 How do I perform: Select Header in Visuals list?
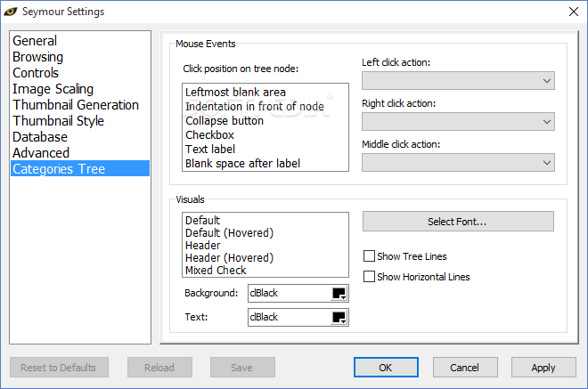[265, 246]
